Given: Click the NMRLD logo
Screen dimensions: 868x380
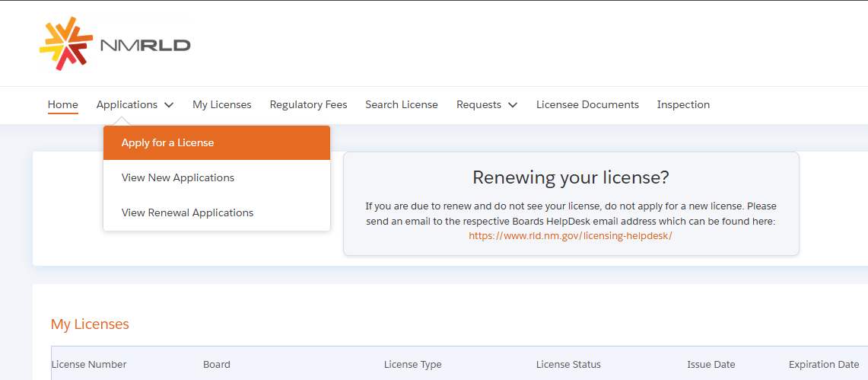Looking at the screenshot, I should pyautogui.click(x=115, y=44).
